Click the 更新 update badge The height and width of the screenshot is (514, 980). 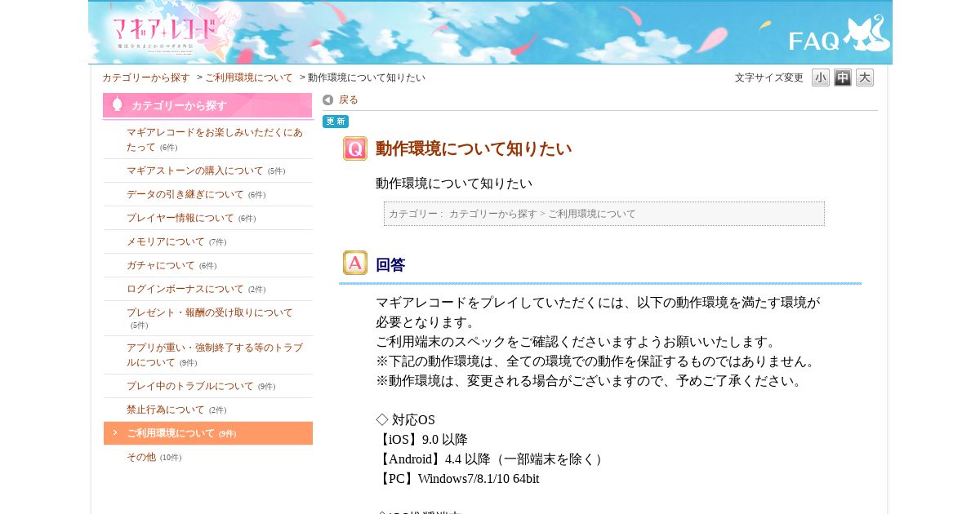click(336, 122)
